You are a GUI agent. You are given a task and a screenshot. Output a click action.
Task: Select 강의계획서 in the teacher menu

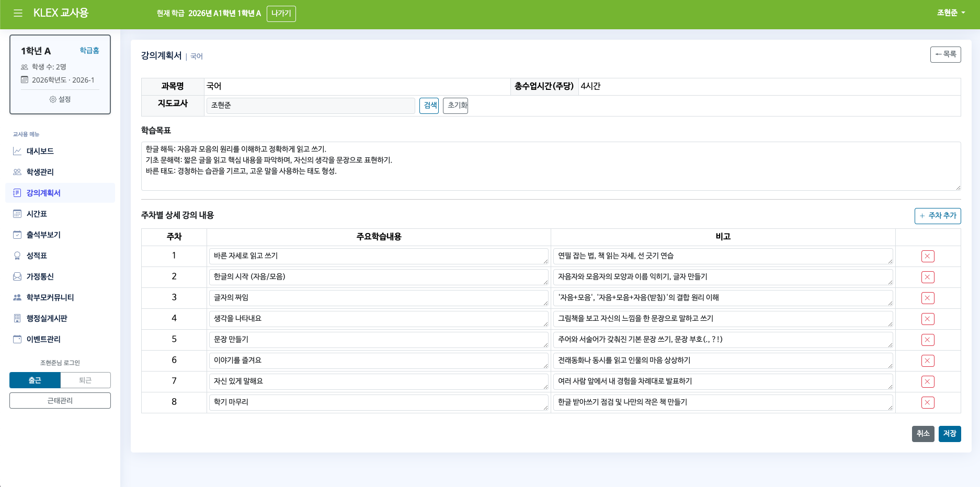[43, 193]
